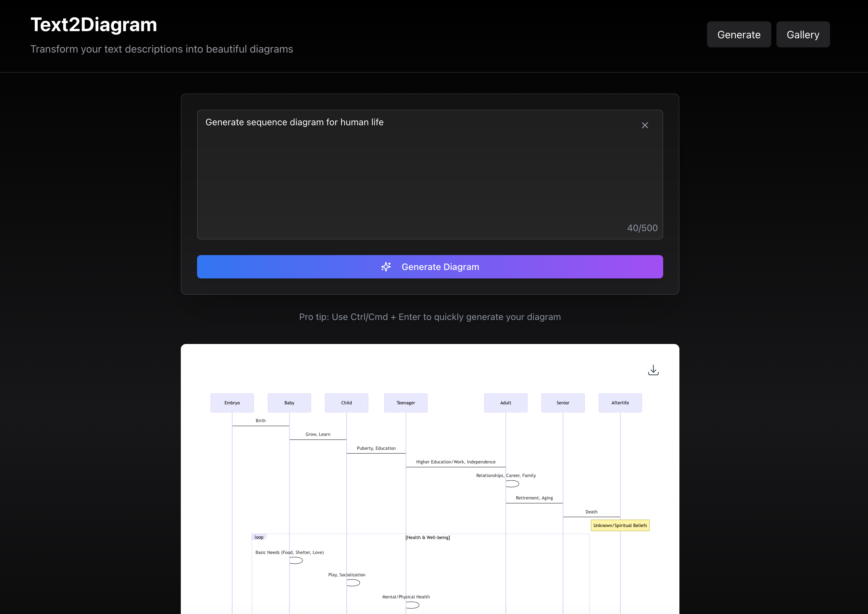868x614 pixels.
Task: Click the sparkle icon on Generate Diagram
Action: [x=386, y=267]
